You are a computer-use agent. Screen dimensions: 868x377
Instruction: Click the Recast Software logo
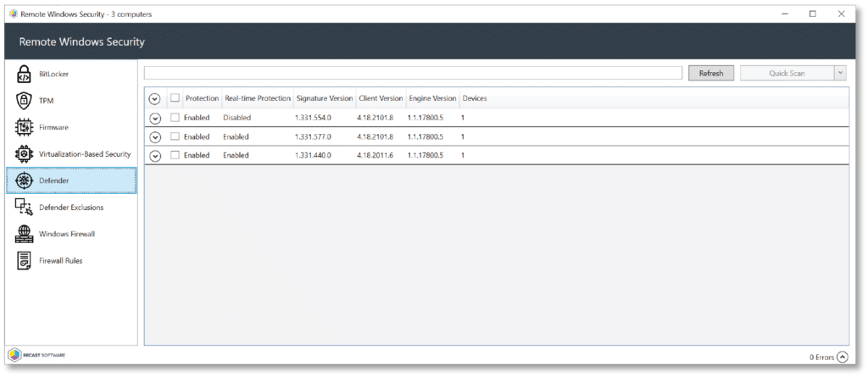pos(36,354)
